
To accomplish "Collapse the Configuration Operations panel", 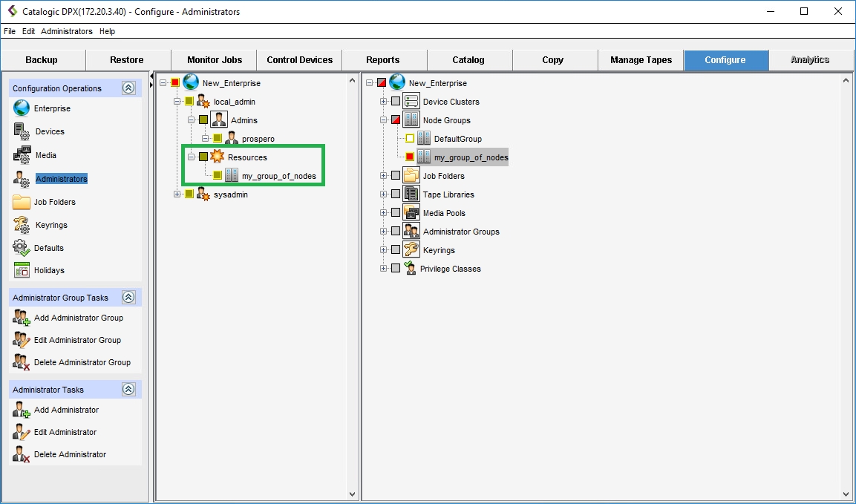I will coord(128,88).
